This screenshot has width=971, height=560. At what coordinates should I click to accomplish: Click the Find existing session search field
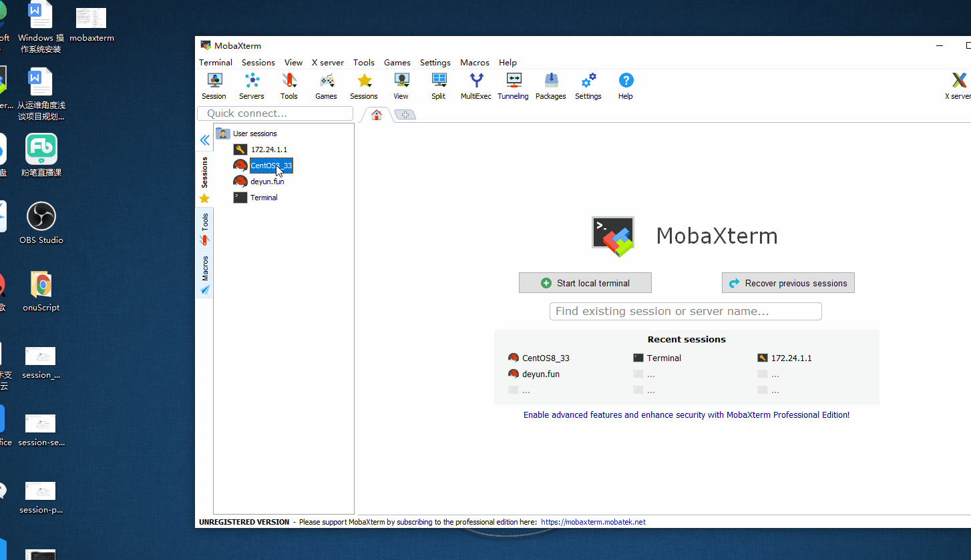686,311
